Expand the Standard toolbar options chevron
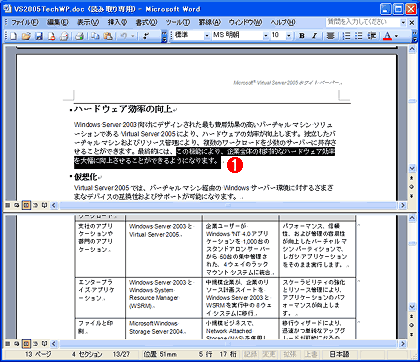420x362 pixels. (164, 36)
